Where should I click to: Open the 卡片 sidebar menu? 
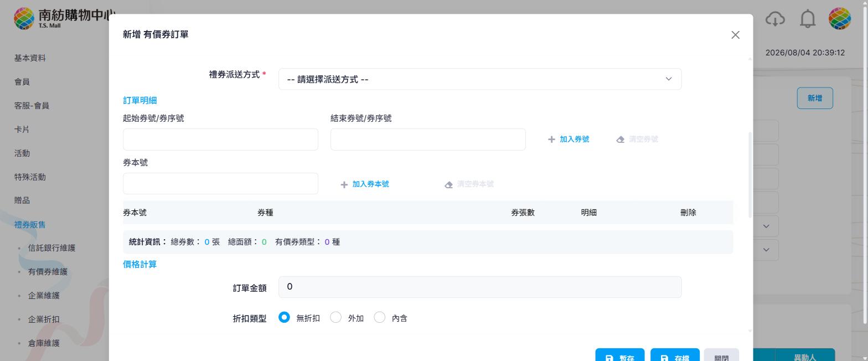click(22, 130)
